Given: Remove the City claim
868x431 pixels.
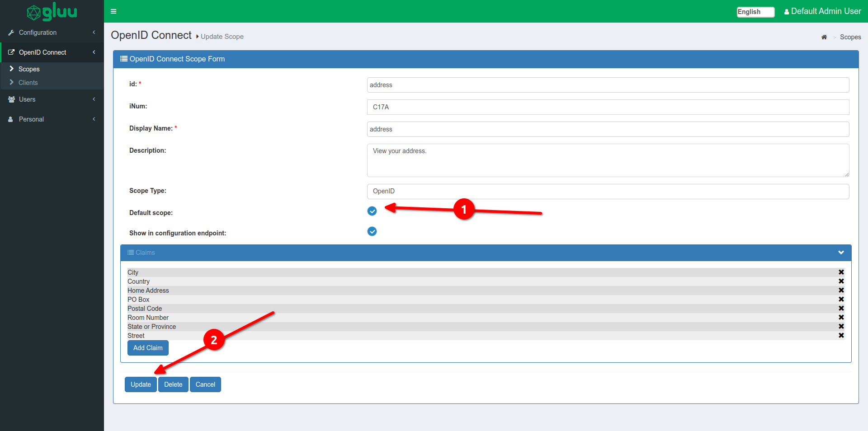Looking at the screenshot, I should tap(841, 272).
